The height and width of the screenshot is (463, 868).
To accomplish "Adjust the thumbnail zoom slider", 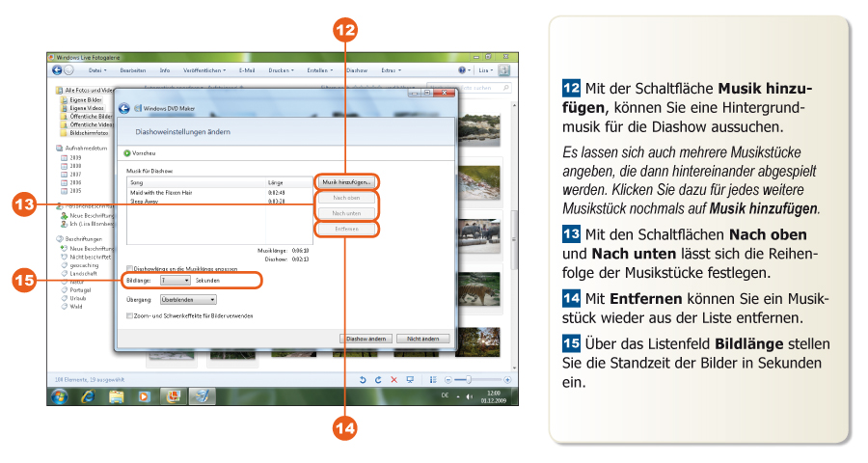I will click(x=469, y=380).
